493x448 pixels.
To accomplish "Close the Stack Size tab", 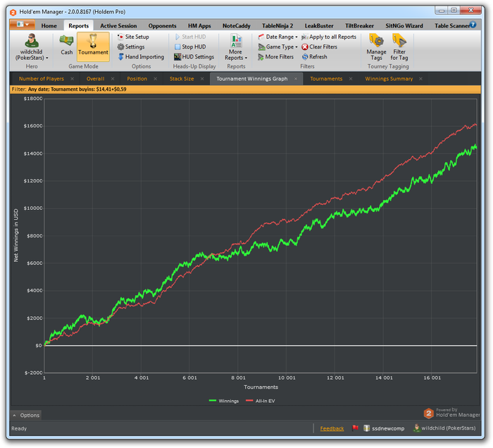I will pos(202,79).
